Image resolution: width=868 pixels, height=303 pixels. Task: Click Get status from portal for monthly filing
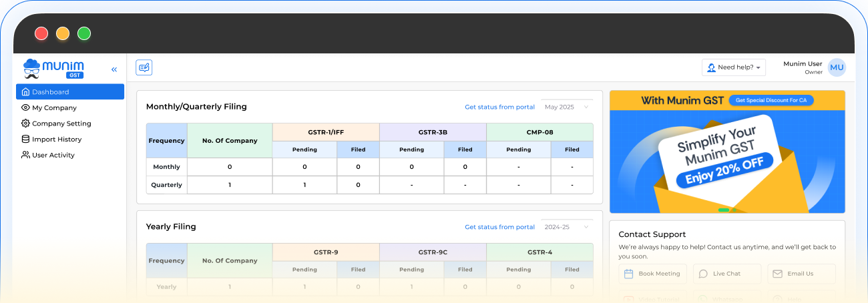click(x=499, y=107)
